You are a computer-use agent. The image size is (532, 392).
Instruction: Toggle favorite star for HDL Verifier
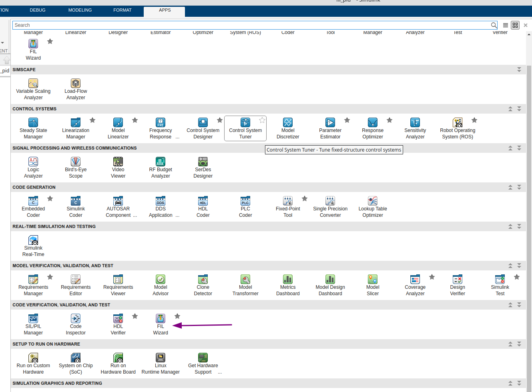135,316
